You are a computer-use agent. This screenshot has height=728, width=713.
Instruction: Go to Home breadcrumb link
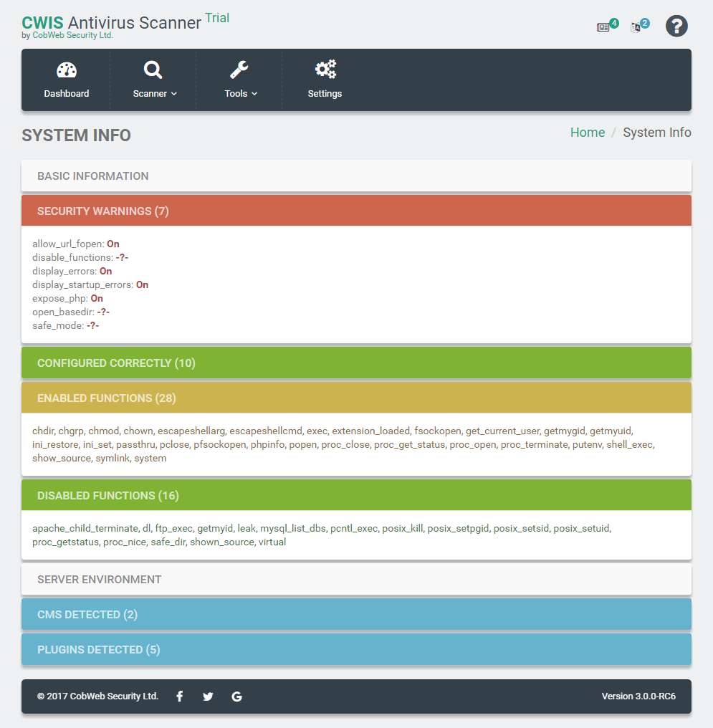[x=587, y=133]
